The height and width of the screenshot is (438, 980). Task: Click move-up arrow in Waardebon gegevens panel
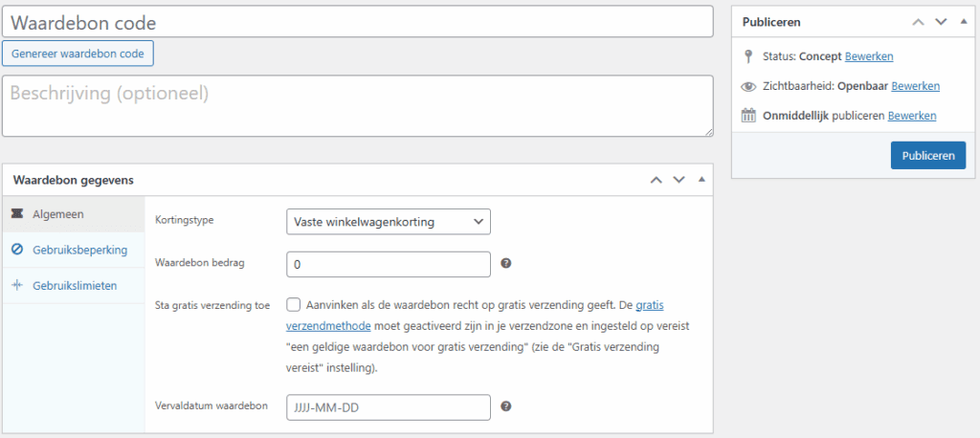pyautogui.click(x=656, y=180)
